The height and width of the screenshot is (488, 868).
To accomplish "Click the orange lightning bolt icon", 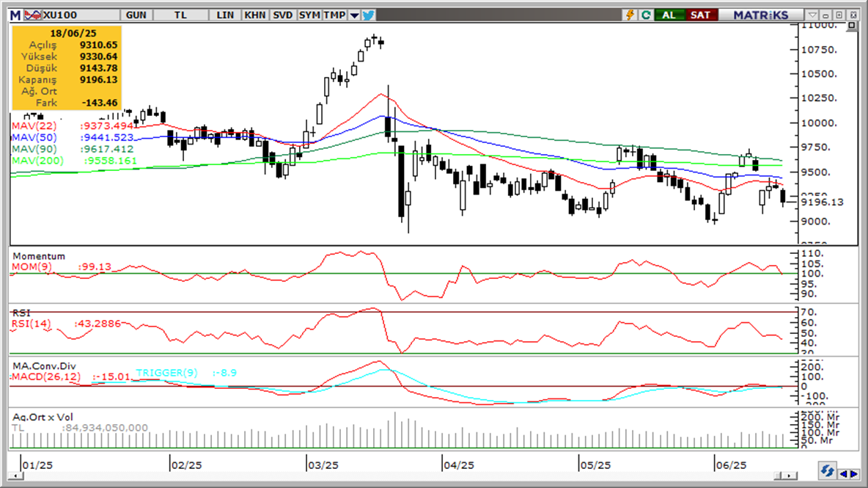I will (x=630, y=15).
